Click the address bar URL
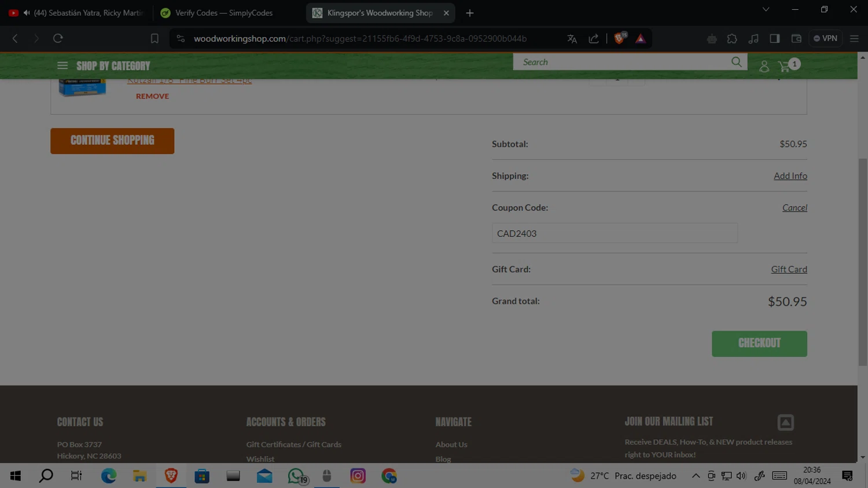This screenshot has height=488, width=868. point(360,39)
